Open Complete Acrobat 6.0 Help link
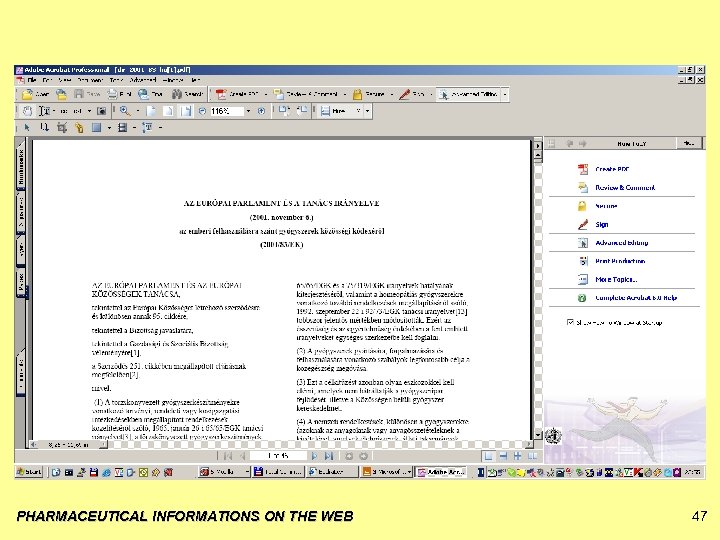 [x=636, y=298]
